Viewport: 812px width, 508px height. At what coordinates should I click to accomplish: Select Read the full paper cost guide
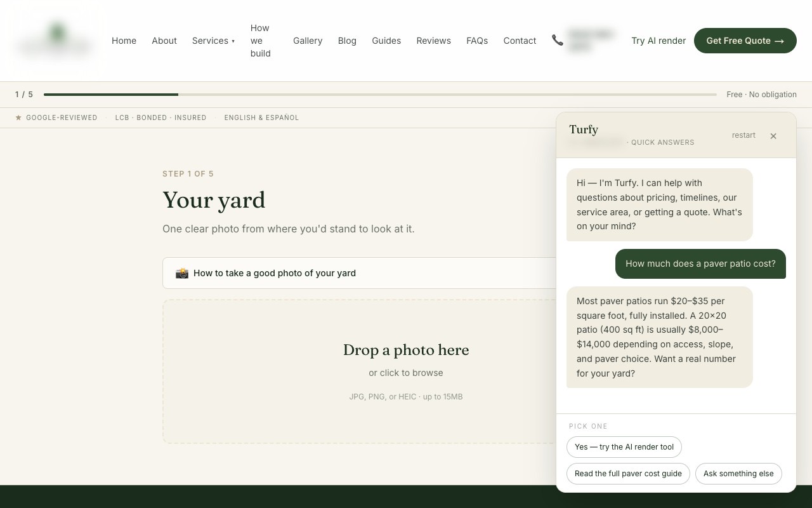[x=628, y=474]
